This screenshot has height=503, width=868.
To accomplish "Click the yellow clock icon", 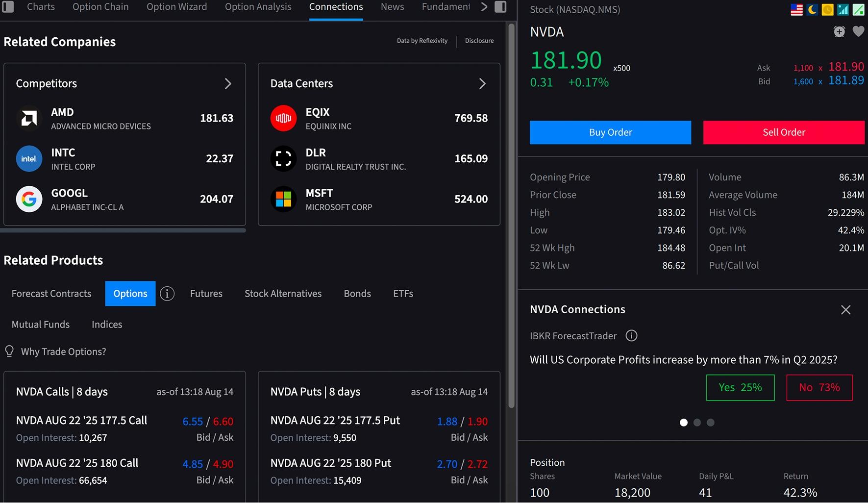I will coord(827,9).
